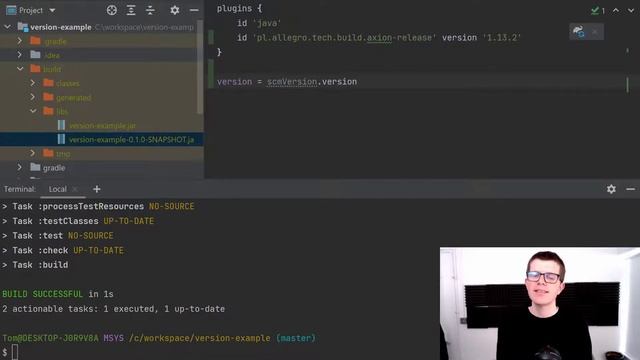The image size is (640, 360).
Task: Click the Load Gradle Changes icon
Action: click(579, 31)
